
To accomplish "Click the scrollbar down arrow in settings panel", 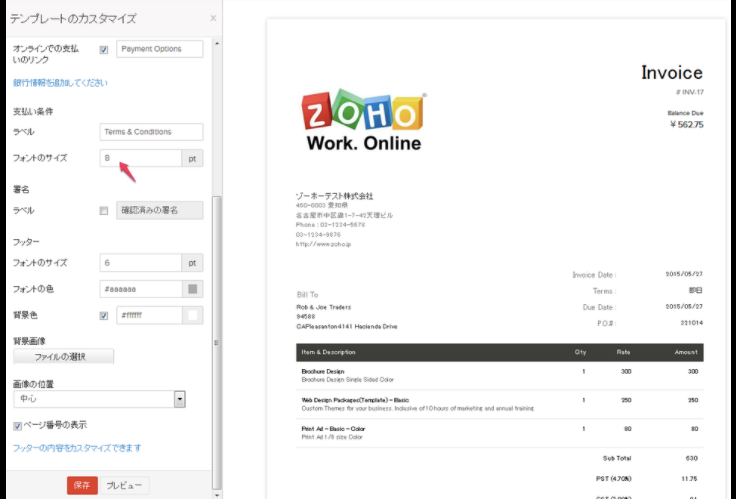I will (x=217, y=495).
